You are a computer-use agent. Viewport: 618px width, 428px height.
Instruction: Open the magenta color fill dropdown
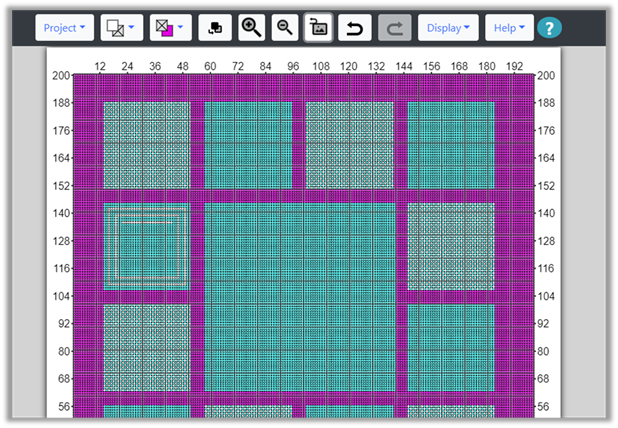tap(170, 28)
